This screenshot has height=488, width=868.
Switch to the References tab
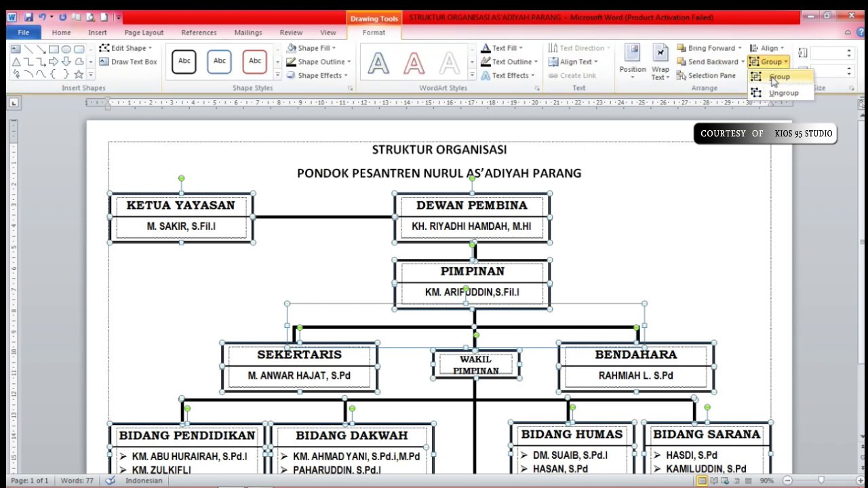[x=199, y=33]
